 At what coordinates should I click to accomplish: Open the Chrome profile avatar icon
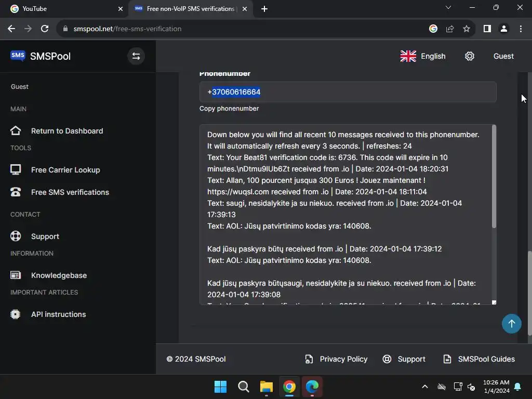[504, 29]
